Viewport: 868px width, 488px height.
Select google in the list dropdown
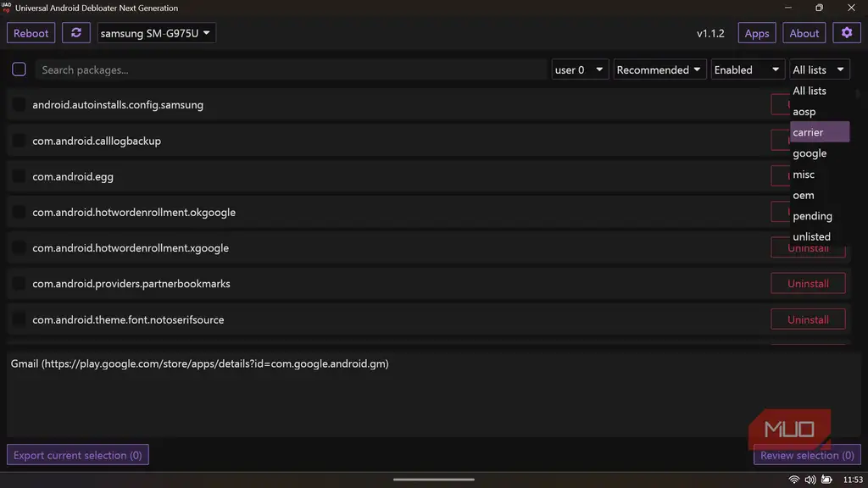pos(820,153)
